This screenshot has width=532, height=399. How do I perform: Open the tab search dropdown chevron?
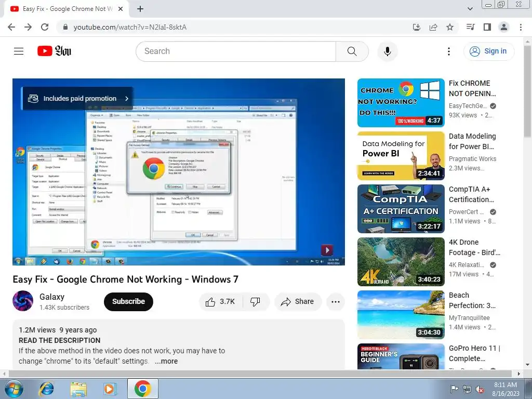470,9
